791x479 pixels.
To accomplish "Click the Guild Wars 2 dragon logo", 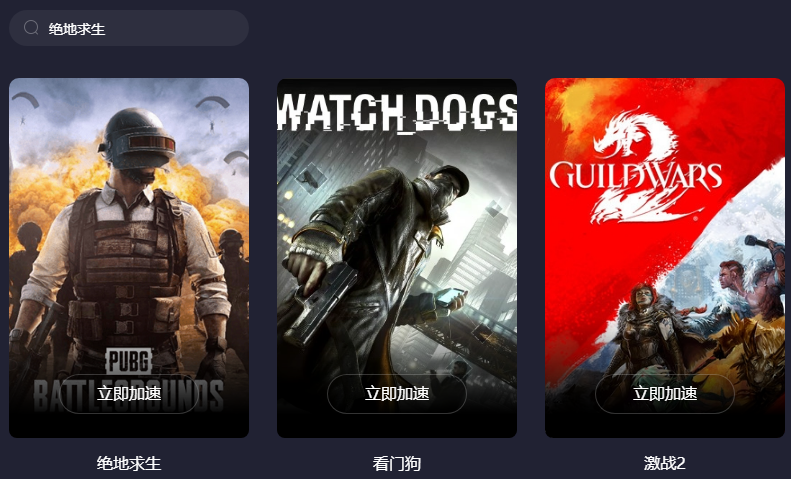I will tap(636, 166).
